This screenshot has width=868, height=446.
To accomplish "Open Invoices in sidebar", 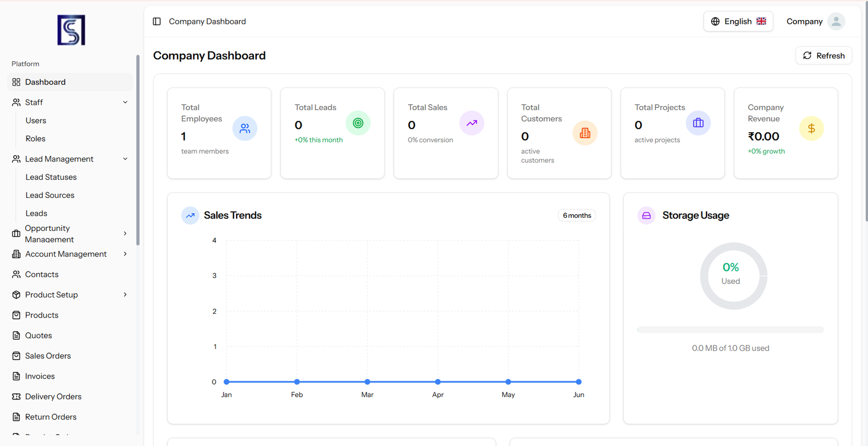I will click(71, 376).
